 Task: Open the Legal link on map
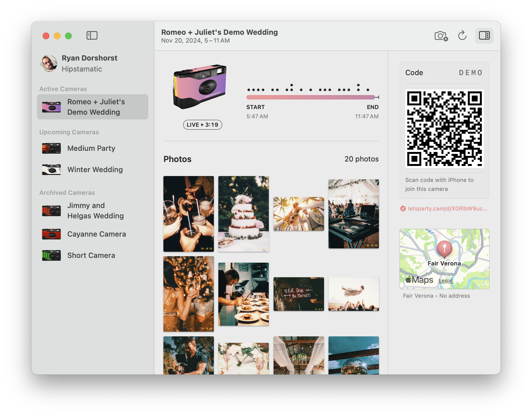(x=445, y=281)
